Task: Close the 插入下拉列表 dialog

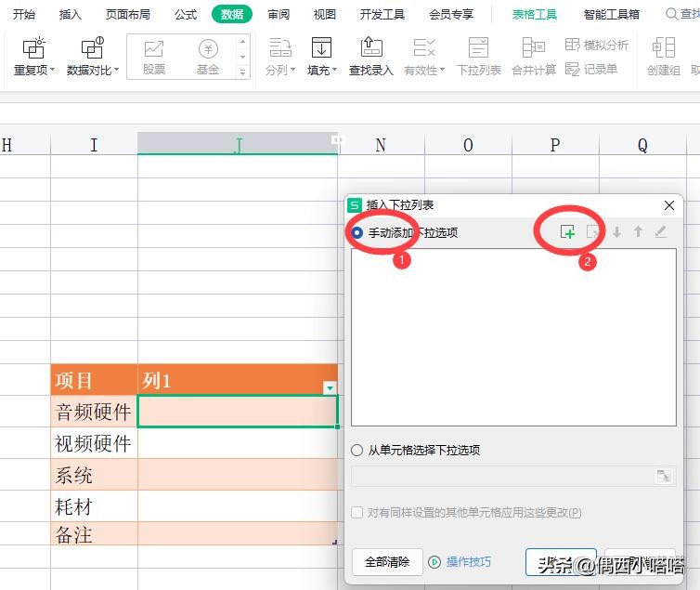Action: pyautogui.click(x=668, y=205)
